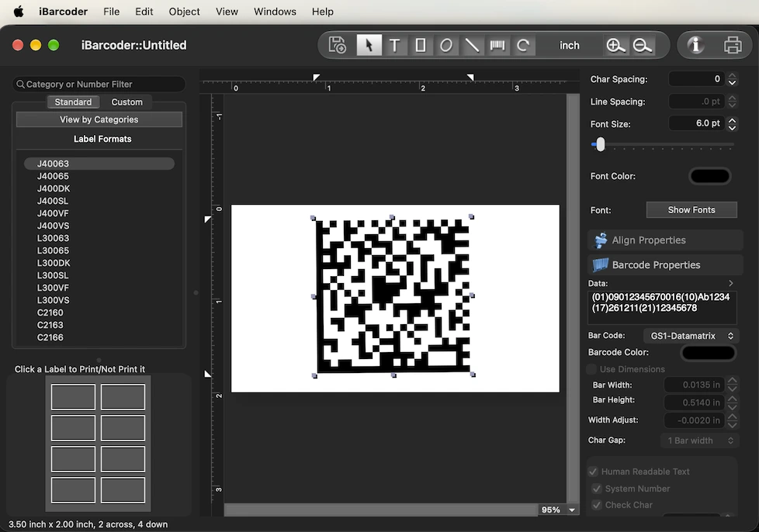Click the save document toolbar icon
Screen dimensions: 759x532
(x=338, y=46)
